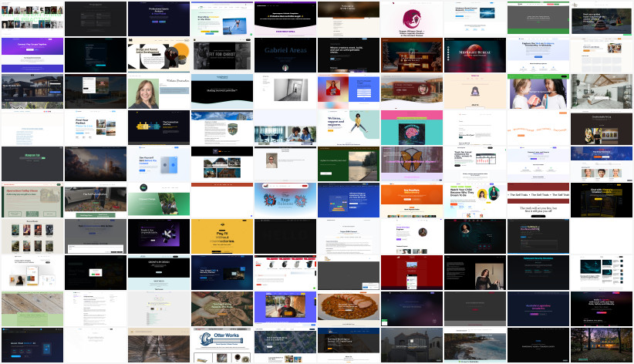This screenshot has width=634, height=364.
Task: Open the man in black shirt video thumbnail
Action: [x=285, y=309]
